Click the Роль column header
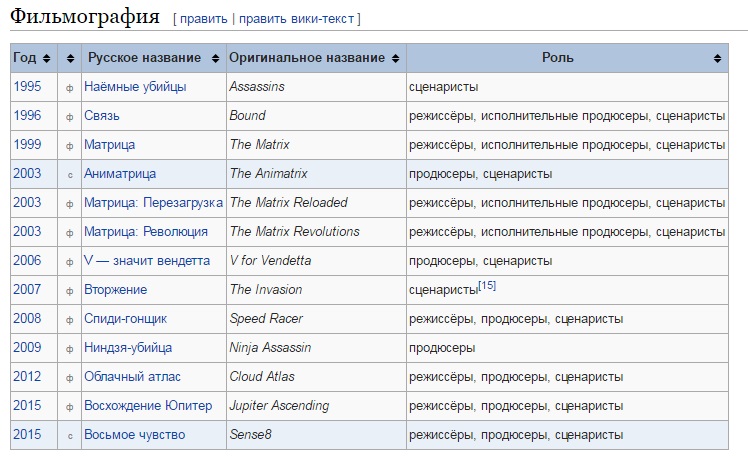Image resolution: width=748 pixels, height=456 pixels. point(567,58)
